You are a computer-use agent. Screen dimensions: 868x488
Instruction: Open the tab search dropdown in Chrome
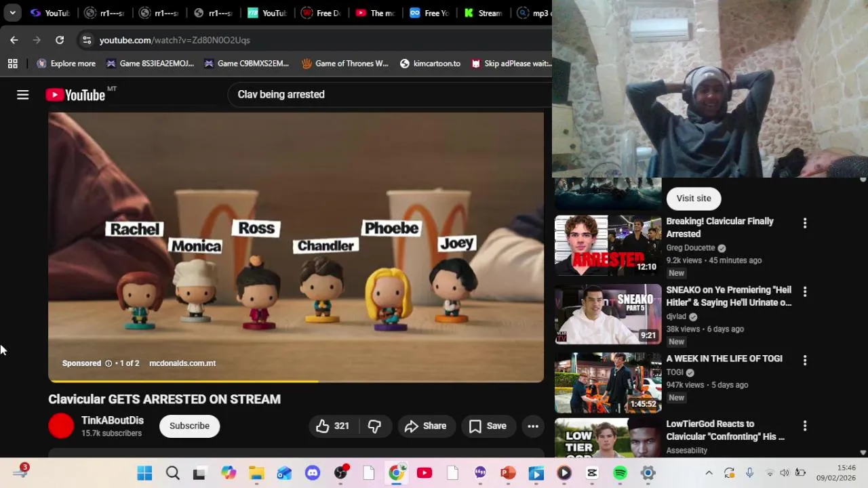pos(12,13)
